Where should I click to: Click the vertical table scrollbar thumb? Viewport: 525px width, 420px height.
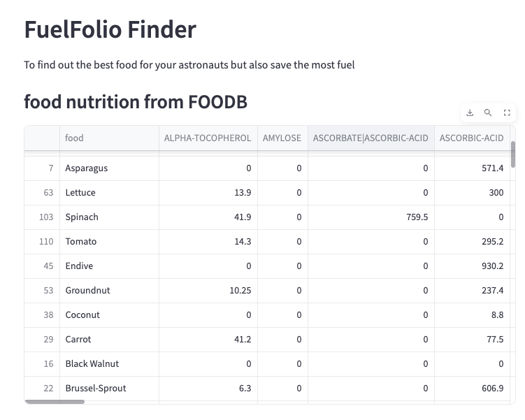513,154
